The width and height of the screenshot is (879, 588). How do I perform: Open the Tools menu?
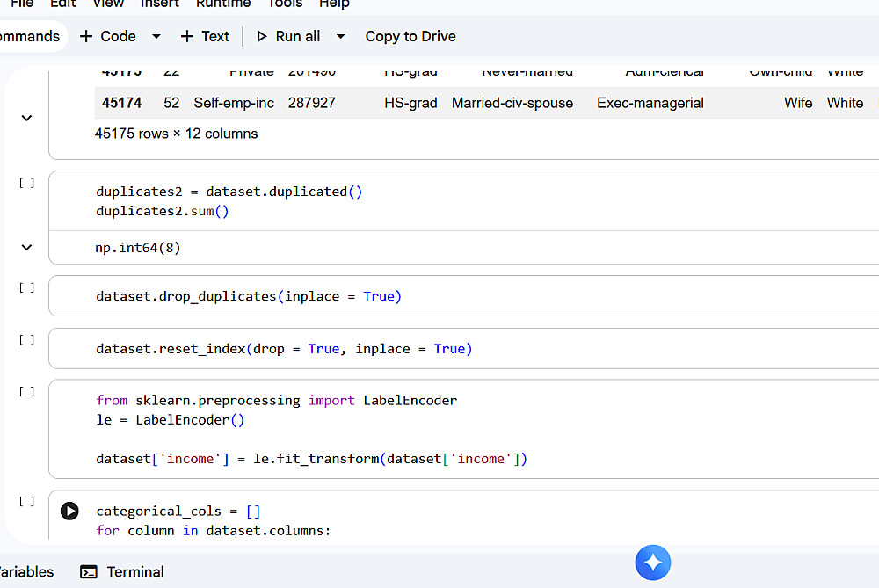coord(285,4)
